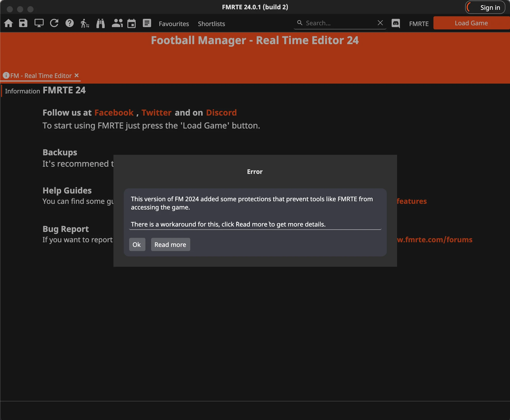Screen dimensions: 510x420
Task: Click Read more in error dialog
Action: tap(170, 244)
